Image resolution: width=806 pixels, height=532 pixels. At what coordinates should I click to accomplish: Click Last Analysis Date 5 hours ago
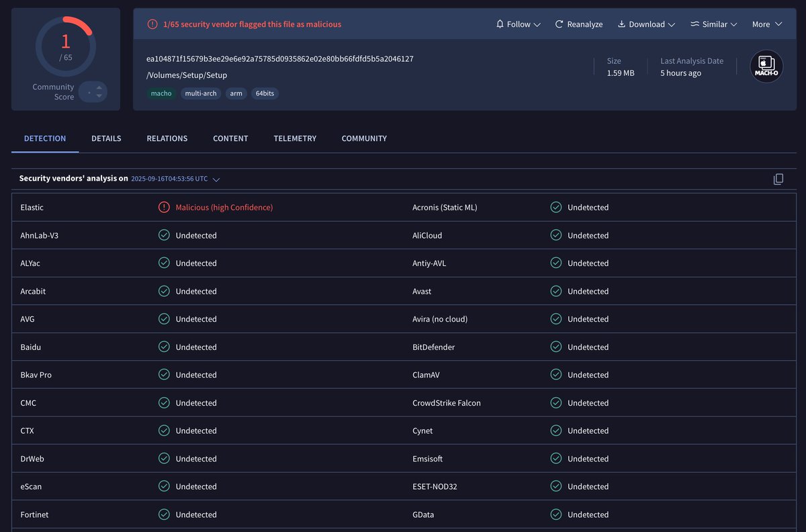click(x=680, y=73)
